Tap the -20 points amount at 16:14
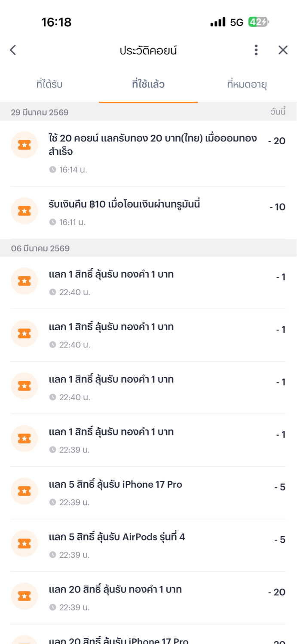Image resolution: width=297 pixels, height=644 pixels. pos(276,141)
